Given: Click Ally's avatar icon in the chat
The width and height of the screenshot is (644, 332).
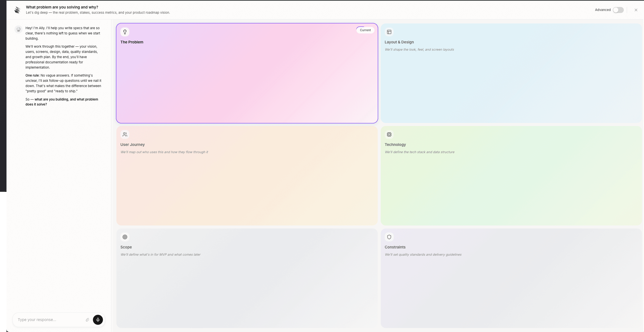Looking at the screenshot, I should (x=18, y=29).
